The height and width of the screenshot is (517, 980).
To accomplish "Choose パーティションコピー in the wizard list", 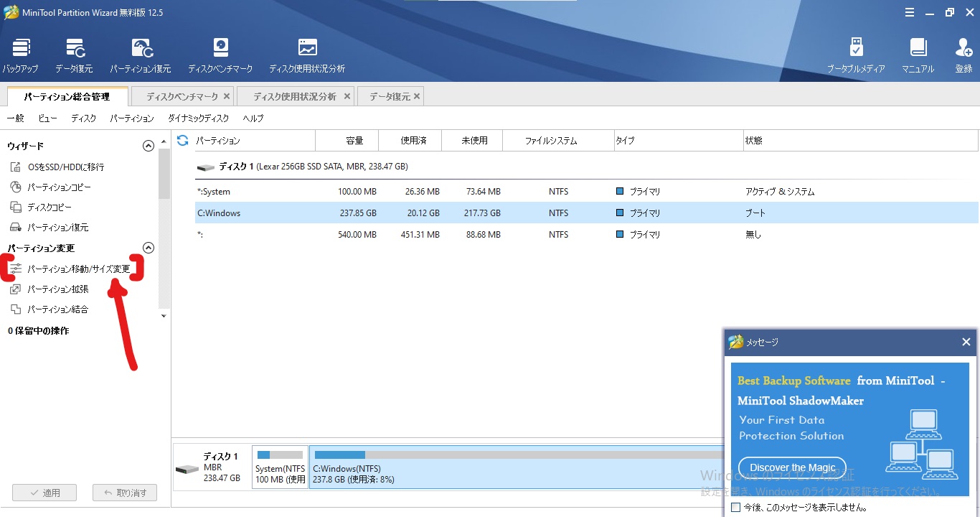I will 50,187.
